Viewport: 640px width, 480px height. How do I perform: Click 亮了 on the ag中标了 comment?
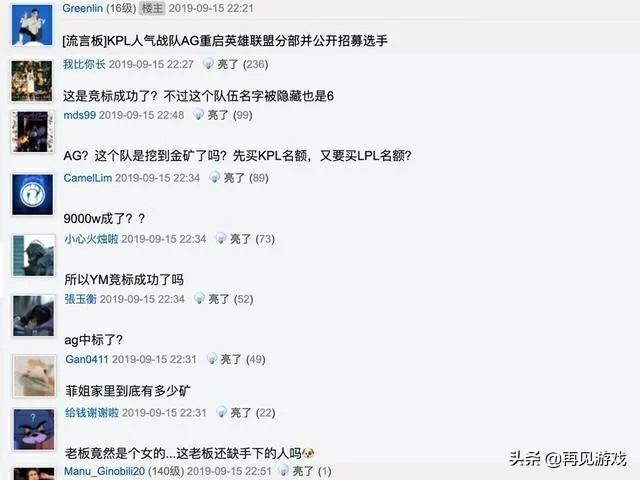point(218,299)
